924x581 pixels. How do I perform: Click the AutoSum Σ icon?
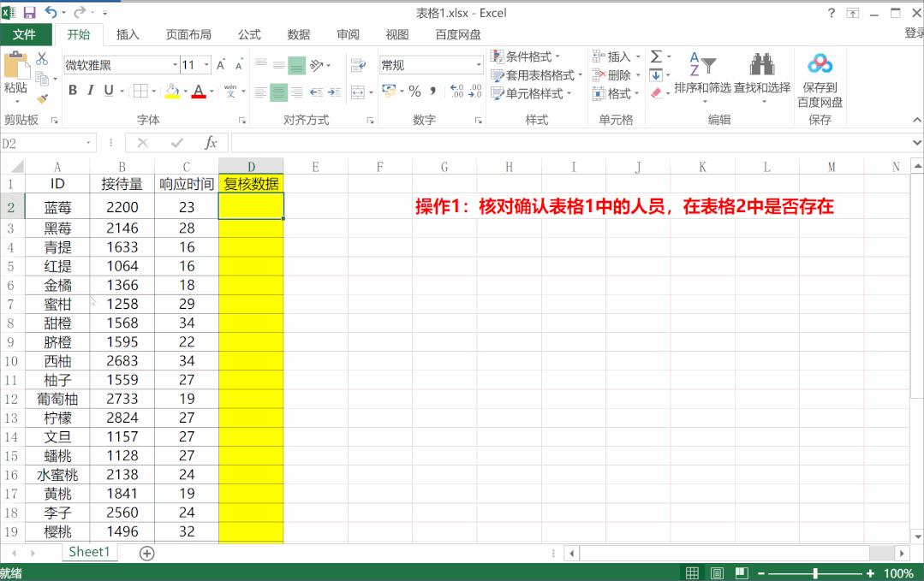(656, 56)
